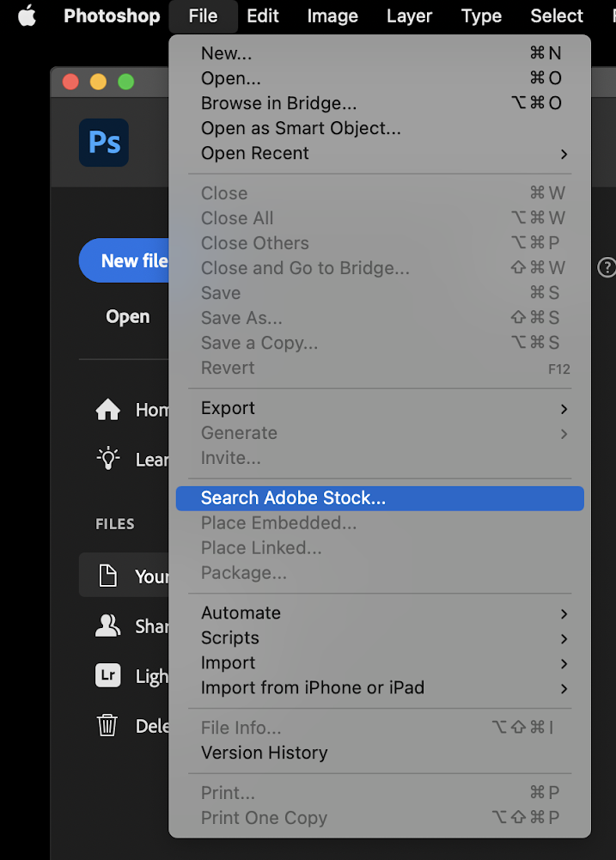Expand the Scripts submenu
The height and width of the screenshot is (860, 616).
tap(380, 637)
